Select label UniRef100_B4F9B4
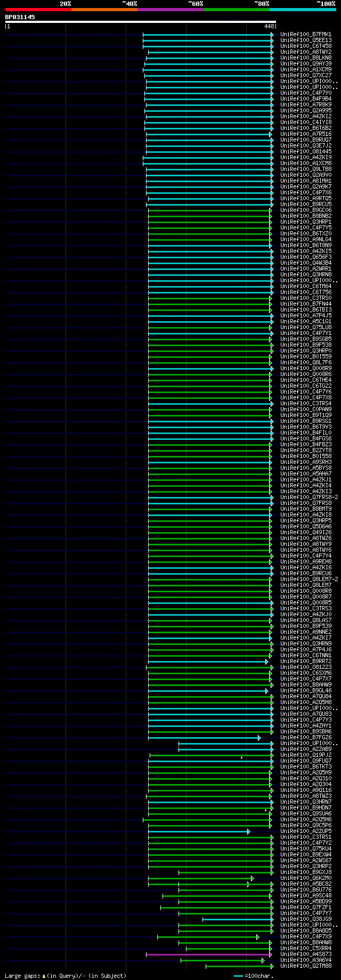Image resolution: width=341 pixels, height=980 pixels. click(x=306, y=99)
